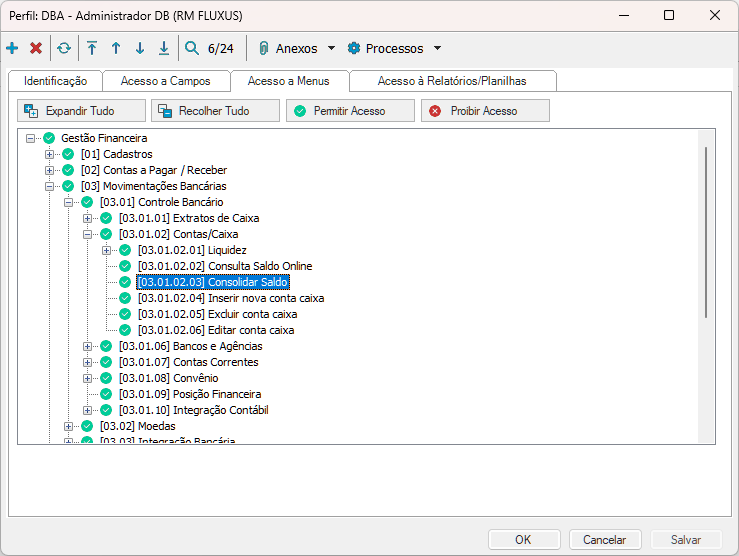Click the Cancelar button
739x556 pixels.
(x=605, y=540)
